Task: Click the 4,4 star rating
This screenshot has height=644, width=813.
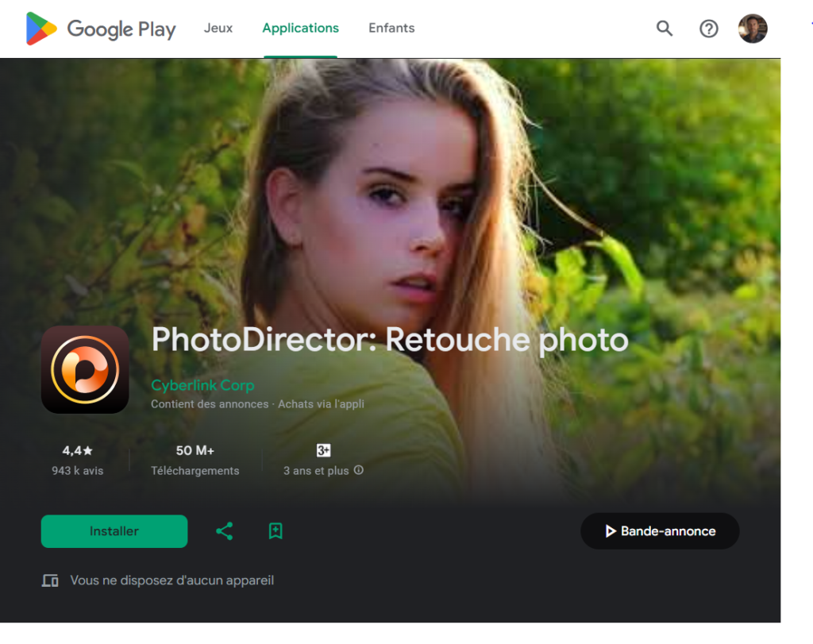Action: click(77, 450)
